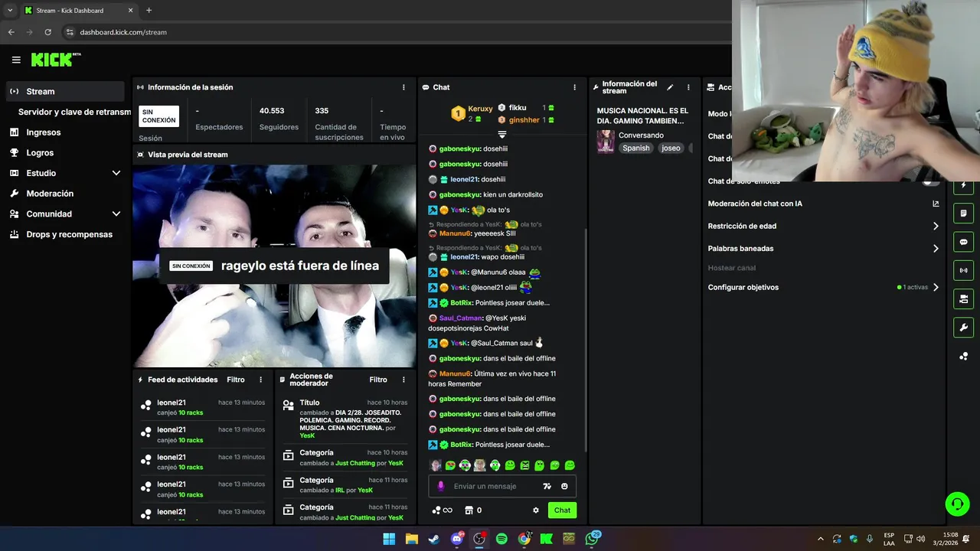Open Discord from the taskbar
The height and width of the screenshot is (551, 980).
pos(457,539)
